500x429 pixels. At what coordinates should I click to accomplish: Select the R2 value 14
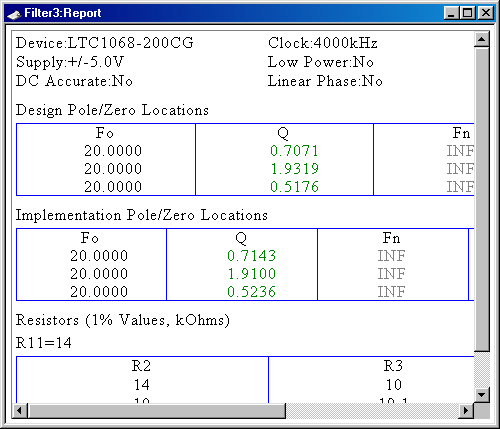point(142,385)
